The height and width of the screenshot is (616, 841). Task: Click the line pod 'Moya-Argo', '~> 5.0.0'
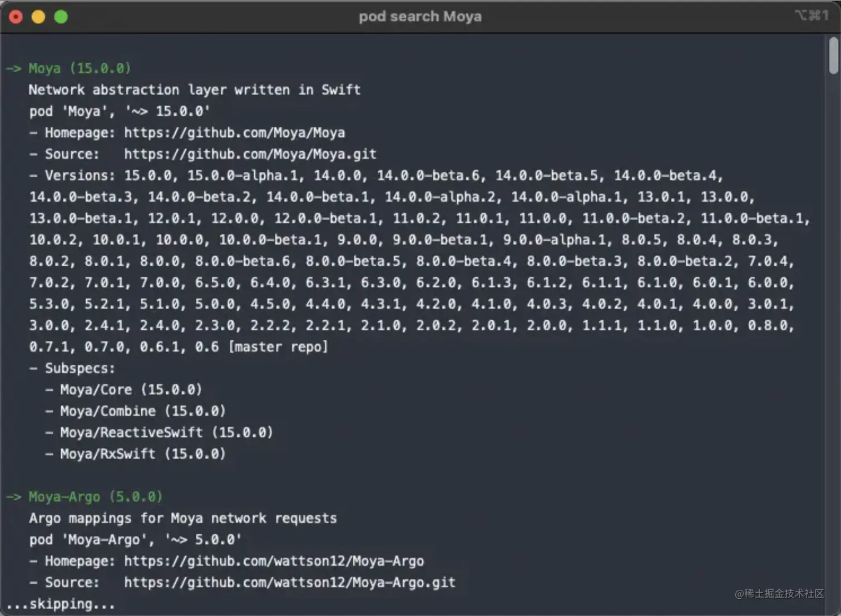[x=135, y=539]
